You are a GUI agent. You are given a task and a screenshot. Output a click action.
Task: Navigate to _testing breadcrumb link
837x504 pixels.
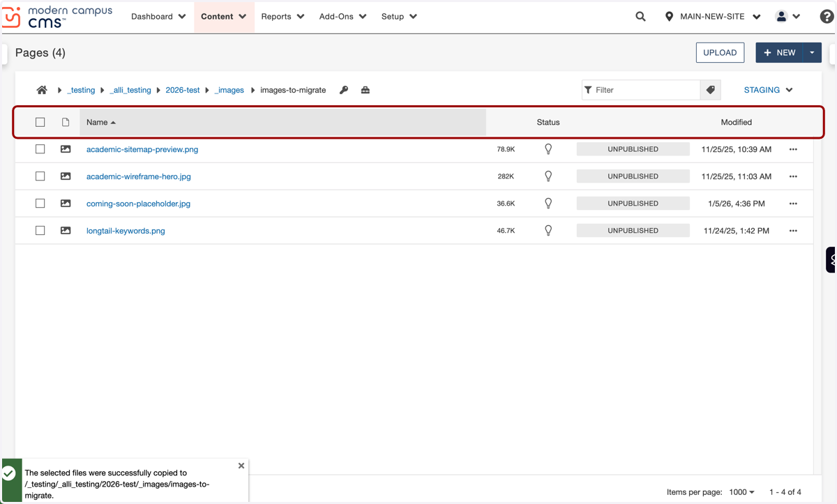click(81, 90)
